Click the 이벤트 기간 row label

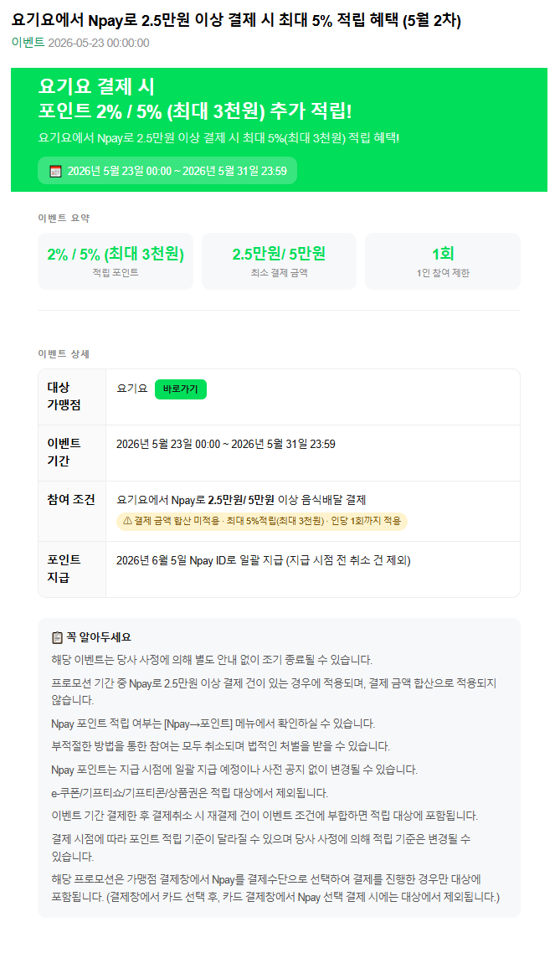[x=64, y=452]
